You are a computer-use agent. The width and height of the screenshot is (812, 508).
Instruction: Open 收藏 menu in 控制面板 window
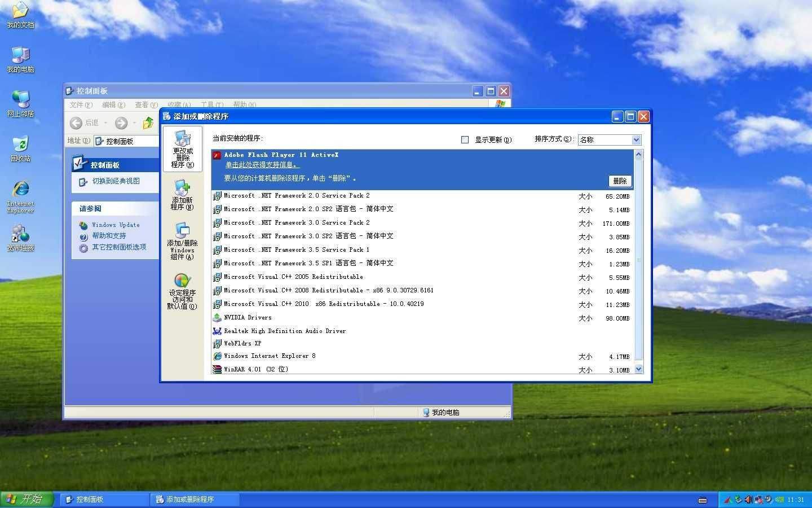tap(179, 105)
